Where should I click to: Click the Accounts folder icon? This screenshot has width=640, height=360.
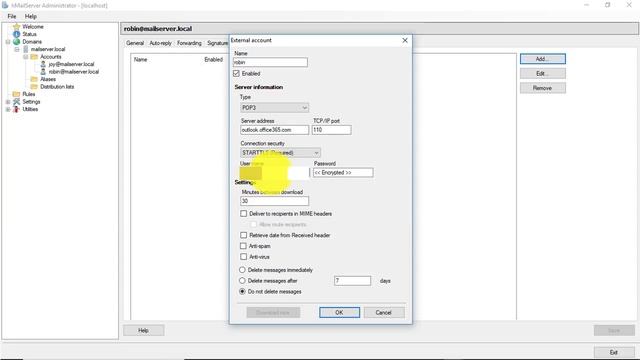tap(34, 57)
